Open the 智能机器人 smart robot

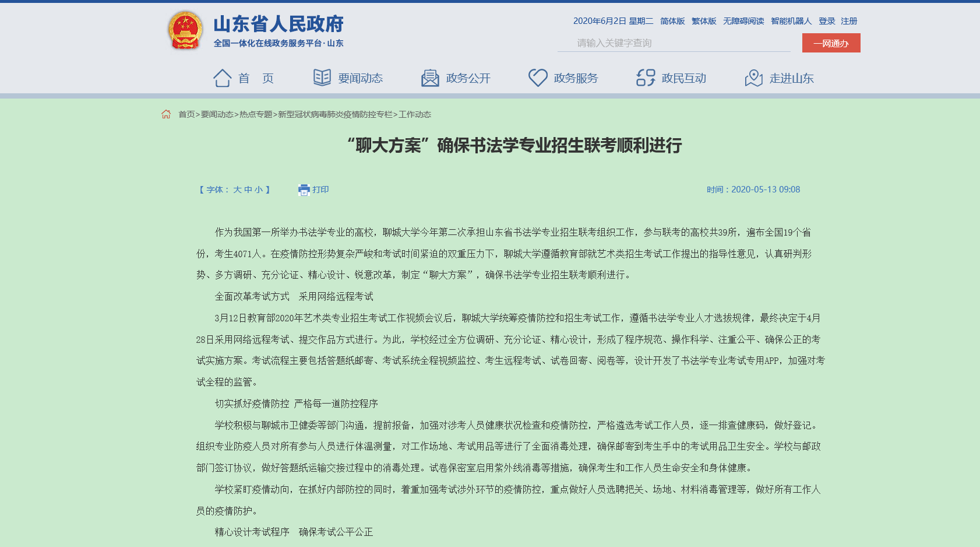791,21
